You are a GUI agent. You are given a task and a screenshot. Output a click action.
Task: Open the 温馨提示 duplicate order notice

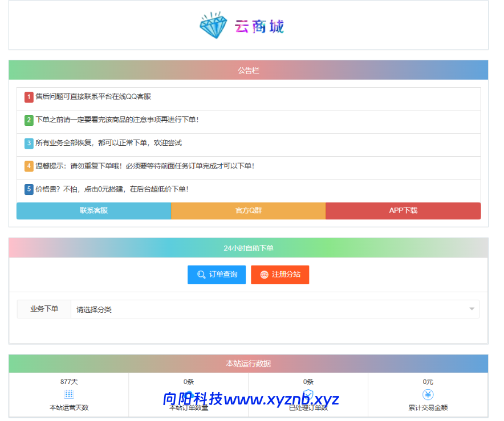coord(145,166)
